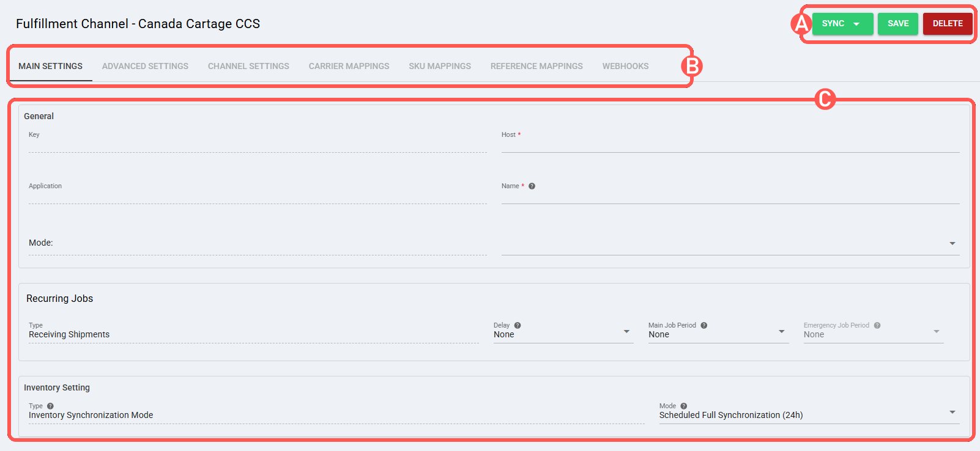Open the Name field help icon
Viewport: 980px width, 451px height.
pyautogui.click(x=532, y=186)
